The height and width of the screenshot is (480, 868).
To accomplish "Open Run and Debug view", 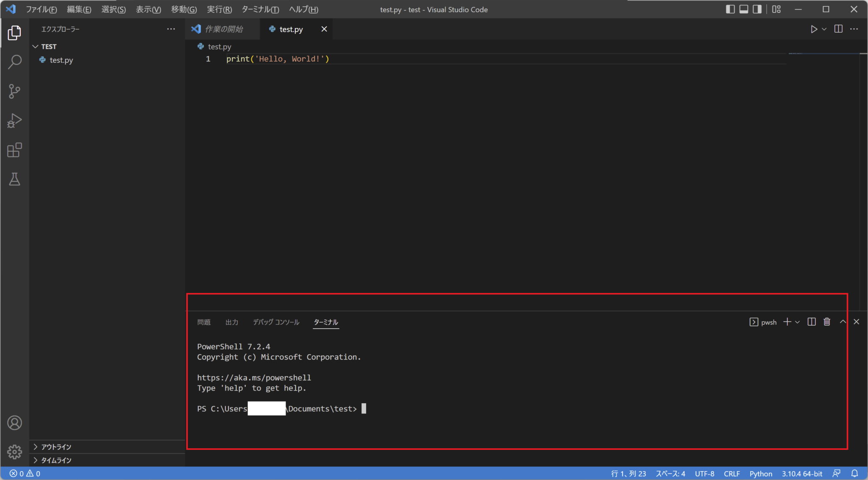I will coord(14,120).
